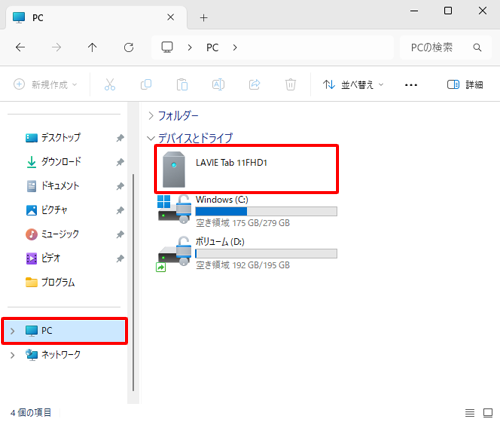Expand the フォルダー group

[x=151, y=116]
